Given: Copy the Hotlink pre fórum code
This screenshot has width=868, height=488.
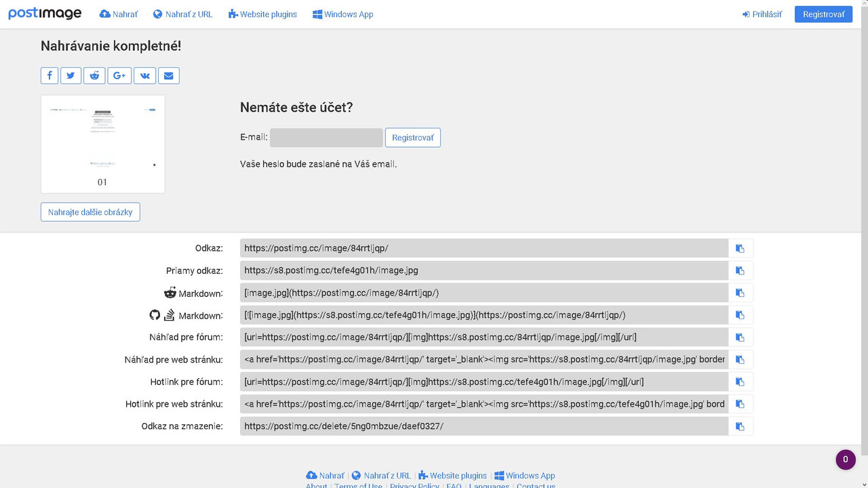Looking at the screenshot, I should pyautogui.click(x=741, y=382).
